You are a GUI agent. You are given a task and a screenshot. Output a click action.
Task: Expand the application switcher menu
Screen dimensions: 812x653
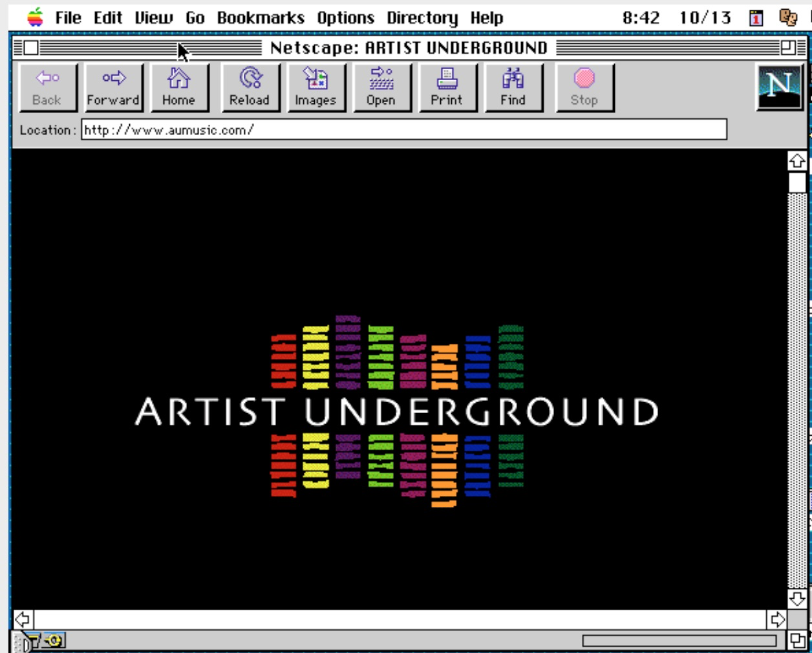(787, 17)
